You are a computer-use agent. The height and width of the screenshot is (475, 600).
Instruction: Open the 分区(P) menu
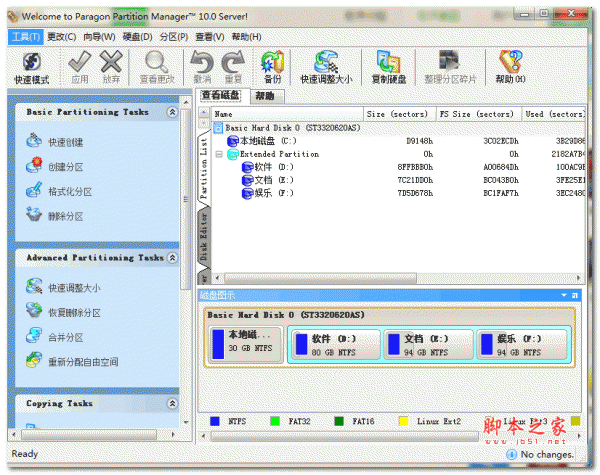click(x=174, y=37)
